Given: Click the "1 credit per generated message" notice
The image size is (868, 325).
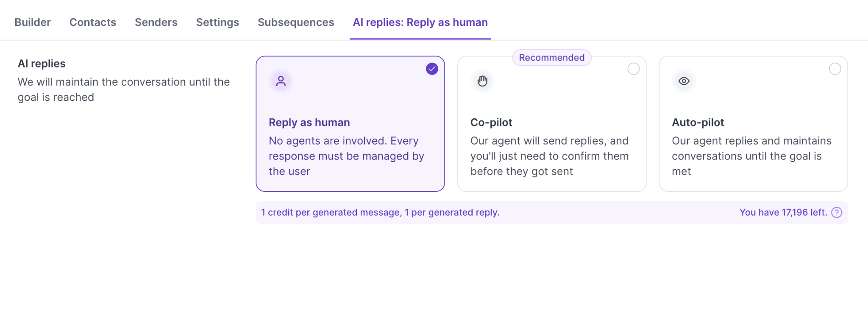Looking at the screenshot, I should click(380, 213).
